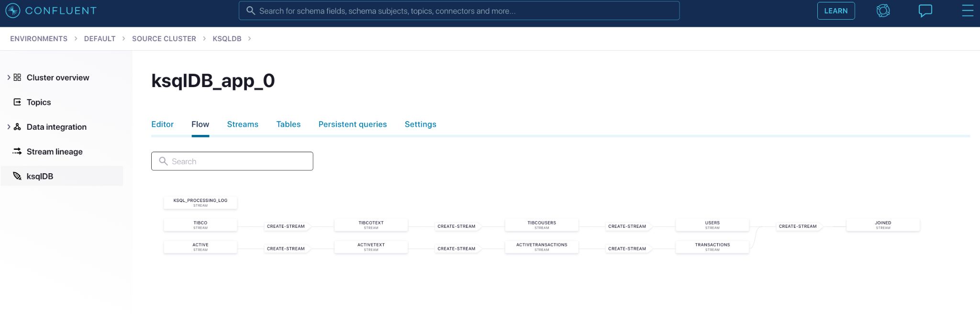The image size is (980, 335).
Task: Click CREATE-STREAM query feeding the JOINED stream
Action: click(x=799, y=226)
